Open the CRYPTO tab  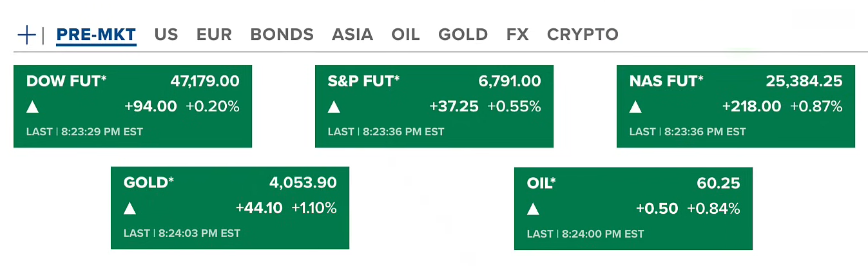tap(583, 34)
